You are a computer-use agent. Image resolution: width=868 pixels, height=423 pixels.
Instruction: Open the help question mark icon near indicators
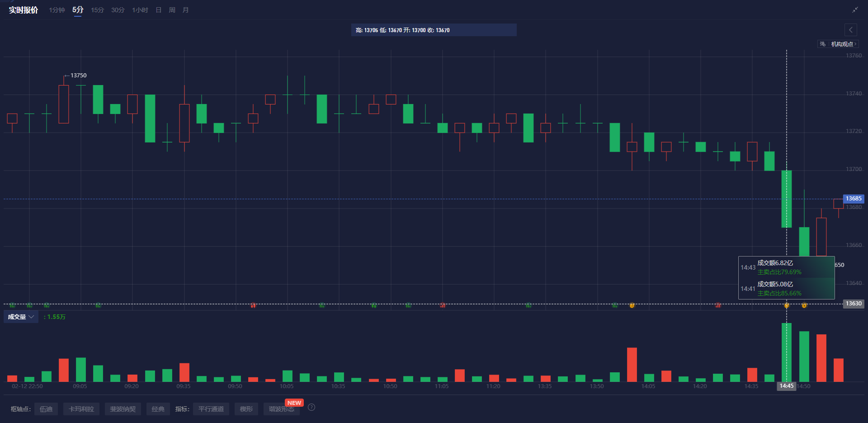311,407
